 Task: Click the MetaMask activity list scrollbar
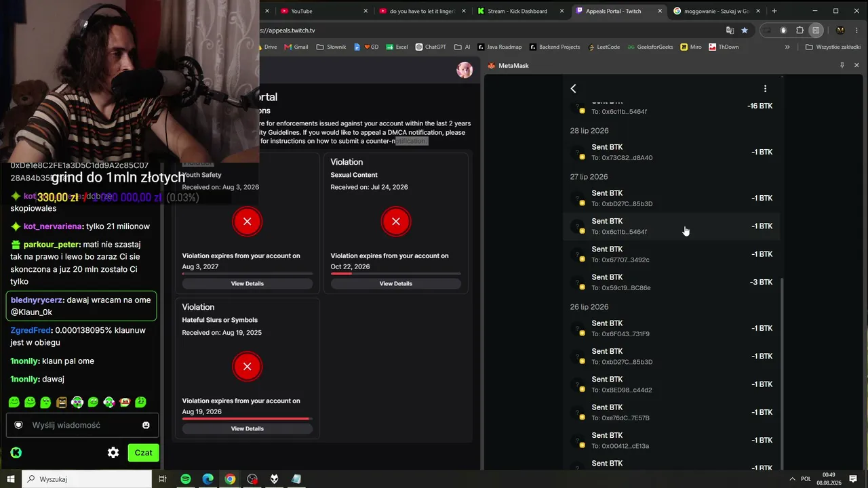[x=783, y=373]
